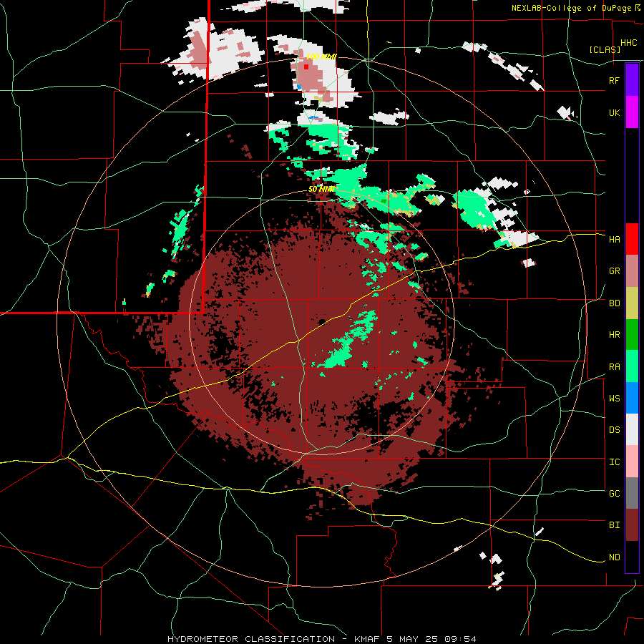This screenshot has width=644, height=644.
Task: Click the [CLAS] units label
Action: tap(605, 49)
